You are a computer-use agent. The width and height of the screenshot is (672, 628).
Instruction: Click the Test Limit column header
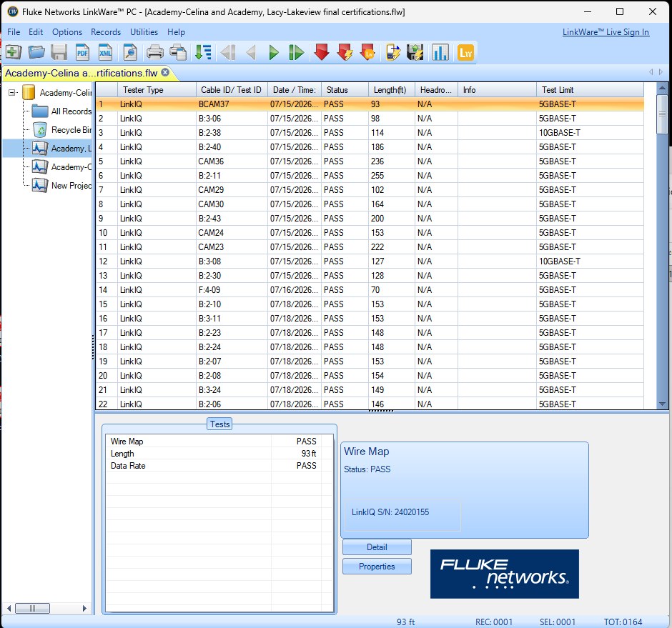click(x=590, y=90)
